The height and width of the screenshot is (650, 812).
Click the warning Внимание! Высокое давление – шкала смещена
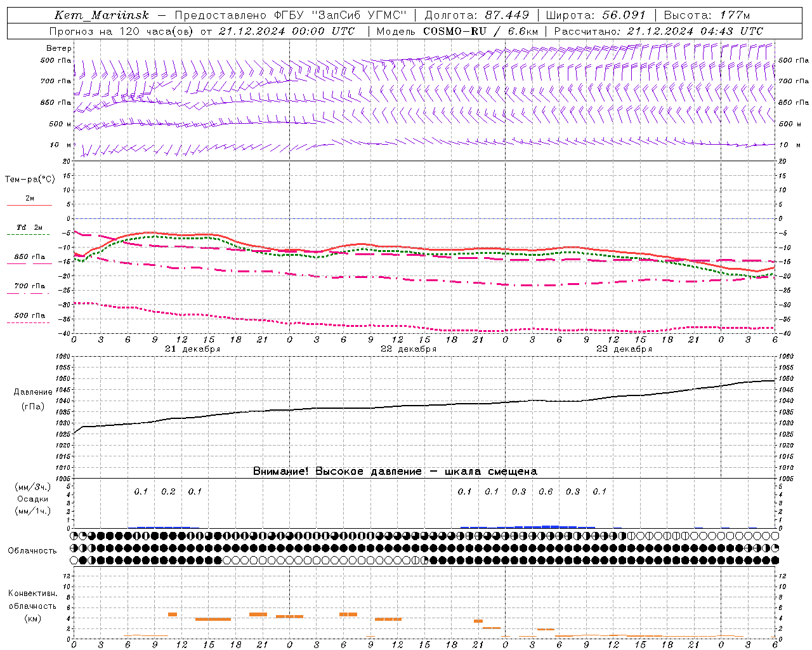pos(395,471)
